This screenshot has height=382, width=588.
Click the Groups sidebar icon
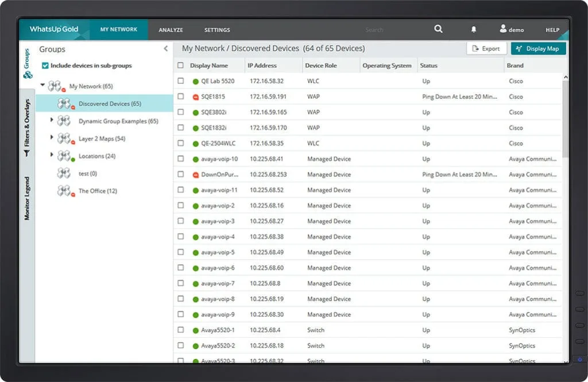tap(28, 75)
